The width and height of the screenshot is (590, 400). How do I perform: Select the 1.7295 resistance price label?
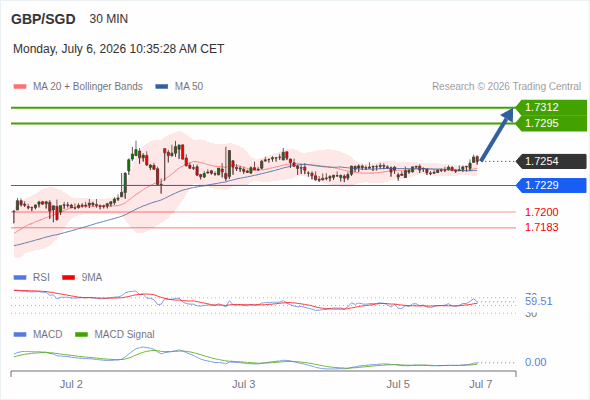(x=551, y=123)
